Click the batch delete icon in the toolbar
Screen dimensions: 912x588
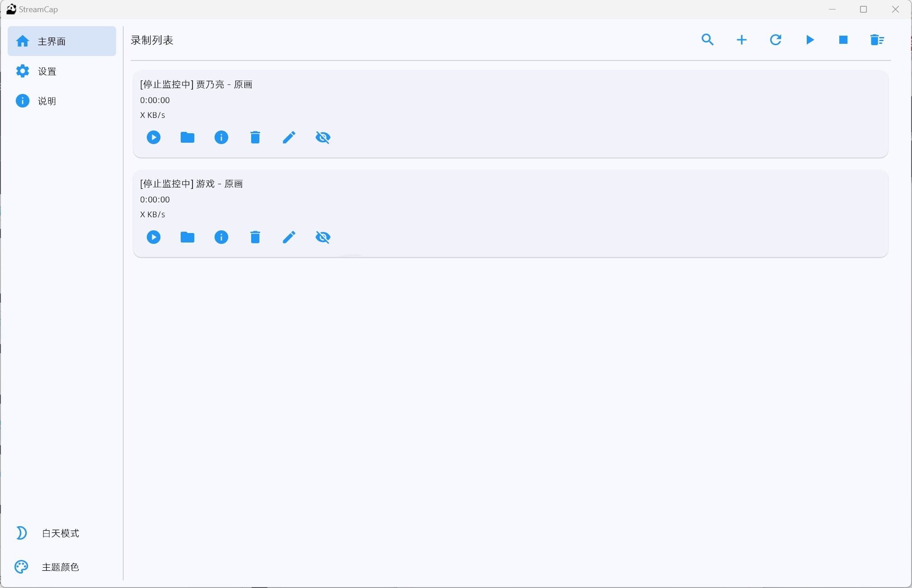point(877,40)
